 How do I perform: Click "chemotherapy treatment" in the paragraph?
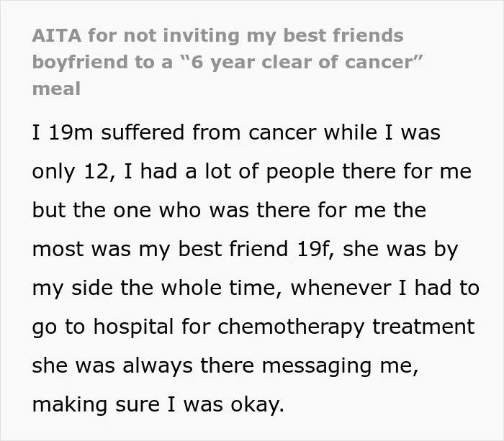(346, 327)
